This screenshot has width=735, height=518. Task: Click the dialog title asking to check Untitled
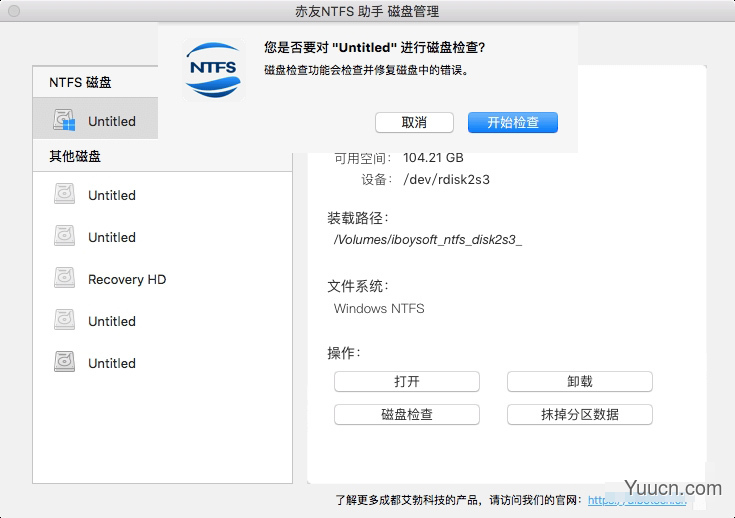pyautogui.click(x=375, y=47)
